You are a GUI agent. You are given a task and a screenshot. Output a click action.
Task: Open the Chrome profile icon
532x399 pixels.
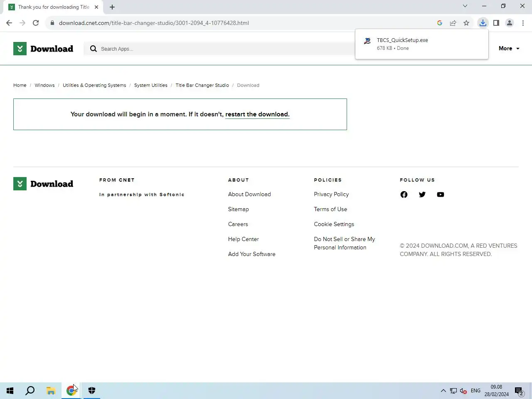point(510,23)
